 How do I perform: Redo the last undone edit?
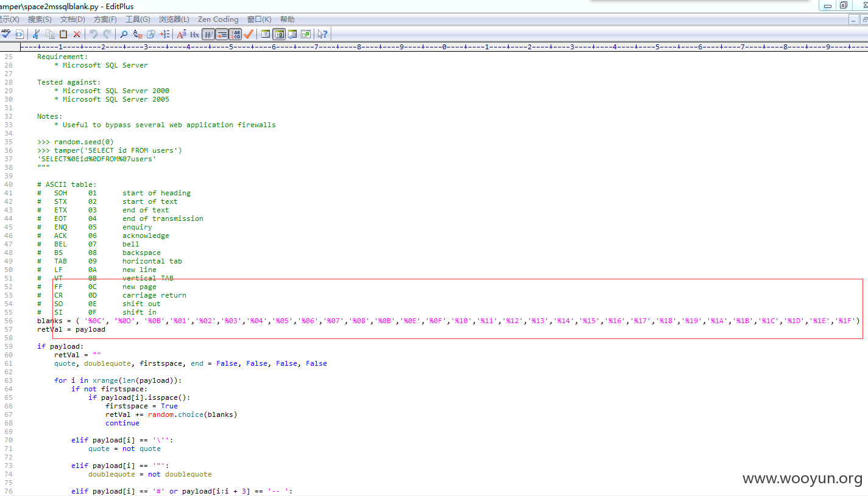107,34
